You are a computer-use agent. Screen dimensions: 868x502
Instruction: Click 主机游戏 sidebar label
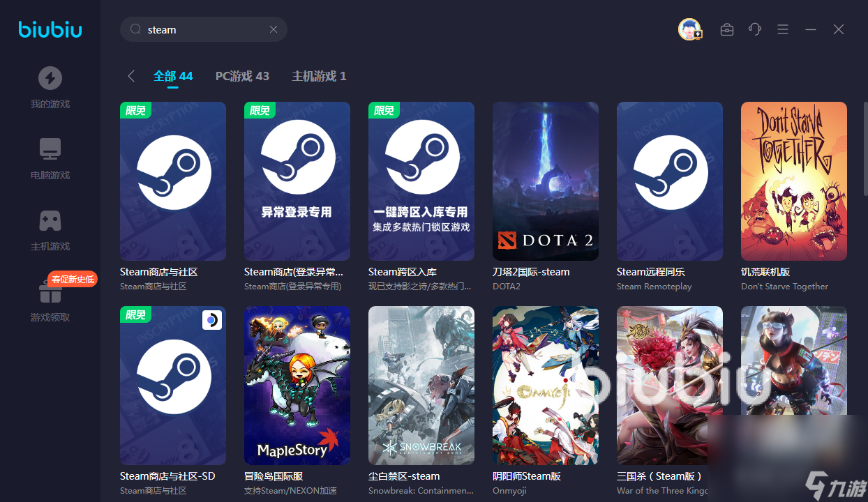click(50, 247)
